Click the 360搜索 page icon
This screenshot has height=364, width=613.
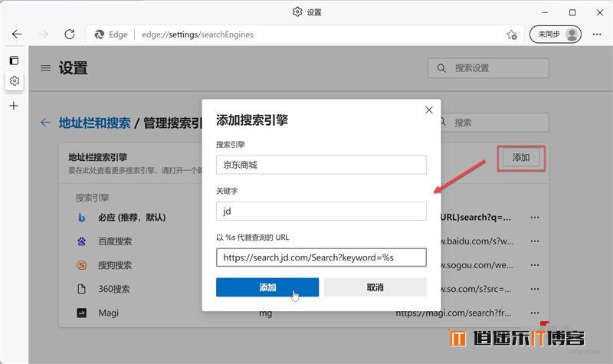(x=81, y=289)
